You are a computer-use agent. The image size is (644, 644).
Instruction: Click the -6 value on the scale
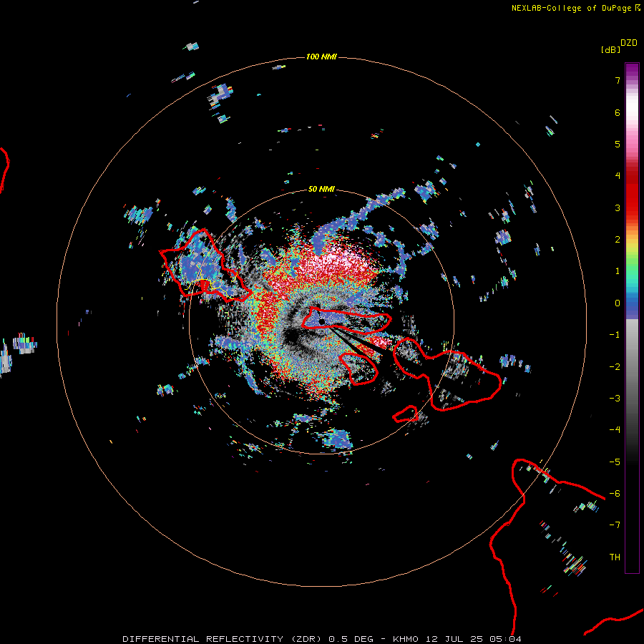click(x=615, y=494)
